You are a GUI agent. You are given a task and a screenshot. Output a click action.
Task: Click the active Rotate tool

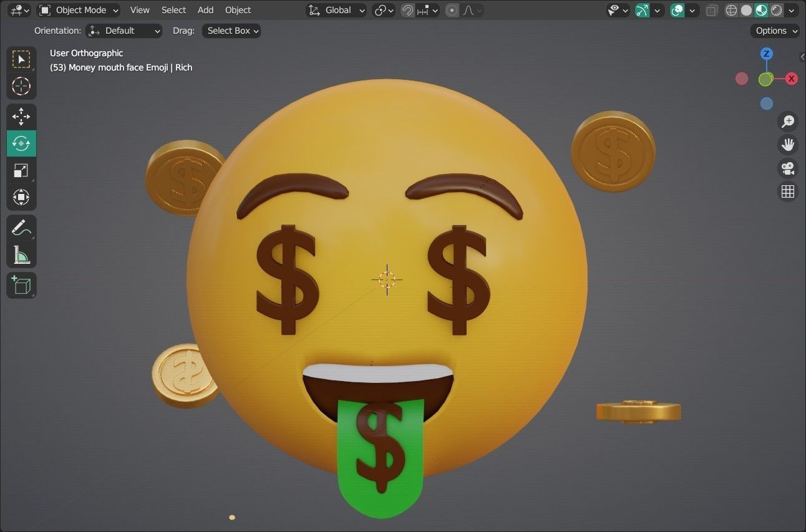point(21,143)
